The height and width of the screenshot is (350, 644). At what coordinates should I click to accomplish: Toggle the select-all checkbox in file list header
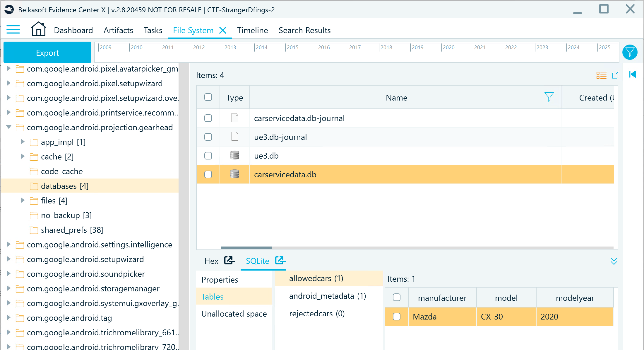208,97
